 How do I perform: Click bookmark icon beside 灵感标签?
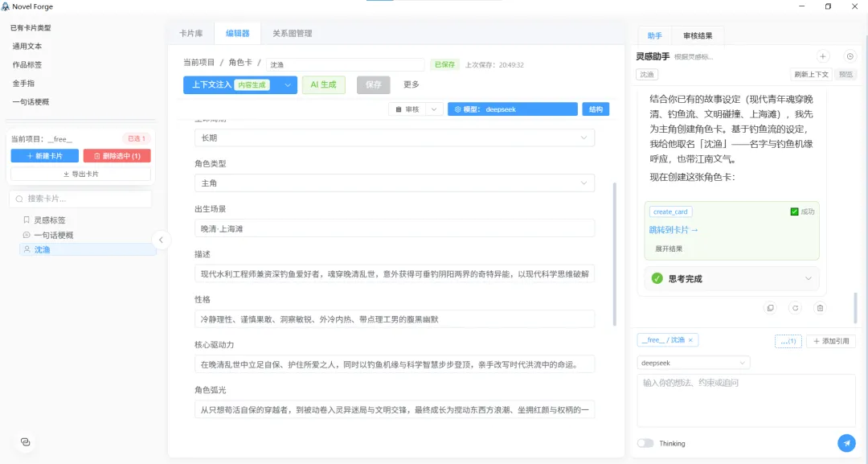(x=26, y=220)
